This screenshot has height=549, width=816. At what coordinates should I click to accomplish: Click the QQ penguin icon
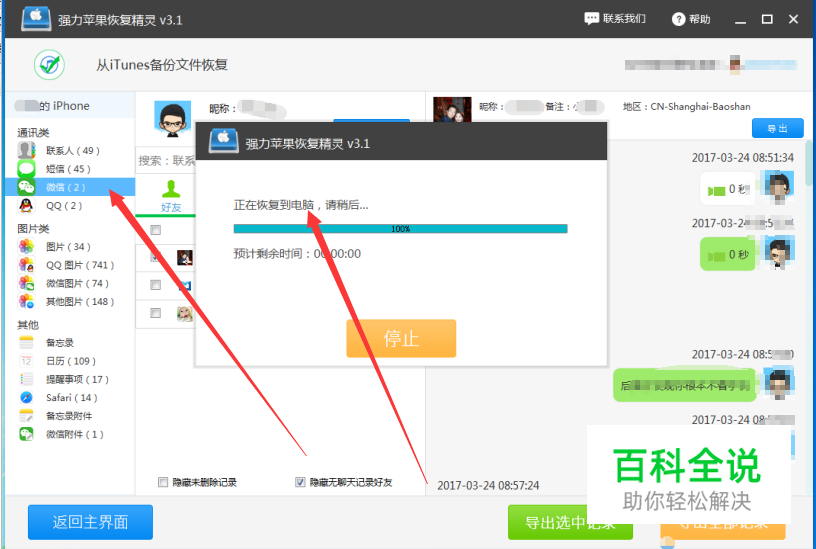[26, 206]
